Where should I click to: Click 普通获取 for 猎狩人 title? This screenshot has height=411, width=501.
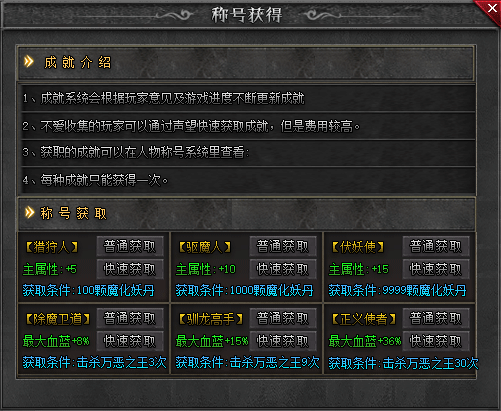(130, 247)
